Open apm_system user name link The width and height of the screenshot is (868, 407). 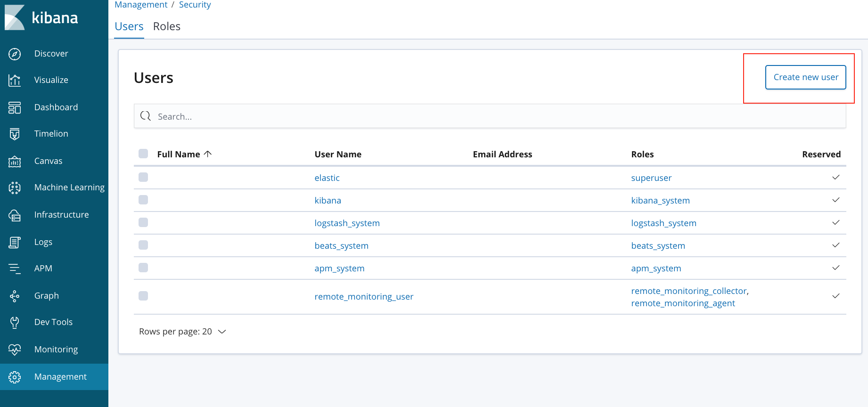[339, 269]
